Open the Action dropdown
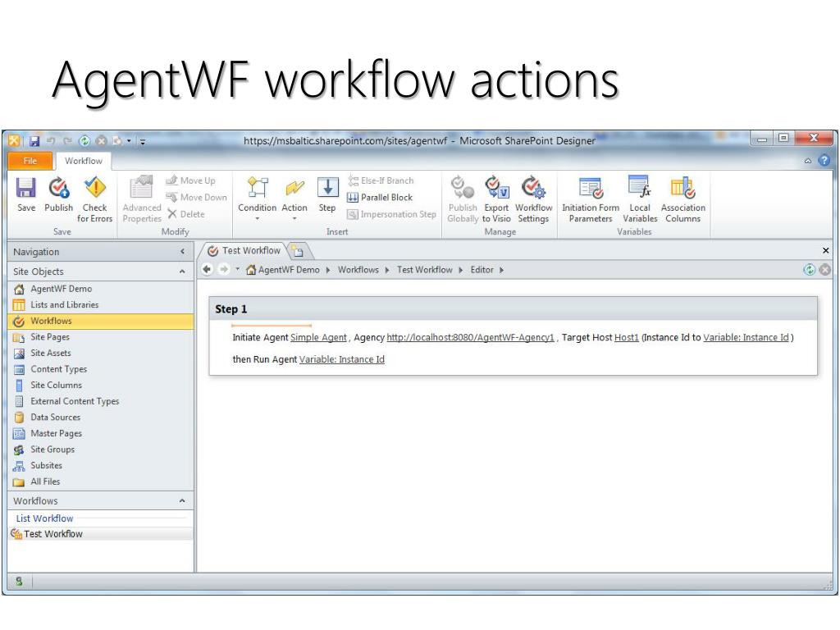The image size is (840, 630). (x=294, y=199)
